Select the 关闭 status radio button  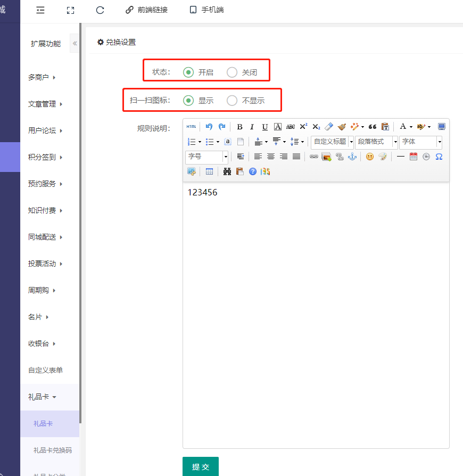232,72
